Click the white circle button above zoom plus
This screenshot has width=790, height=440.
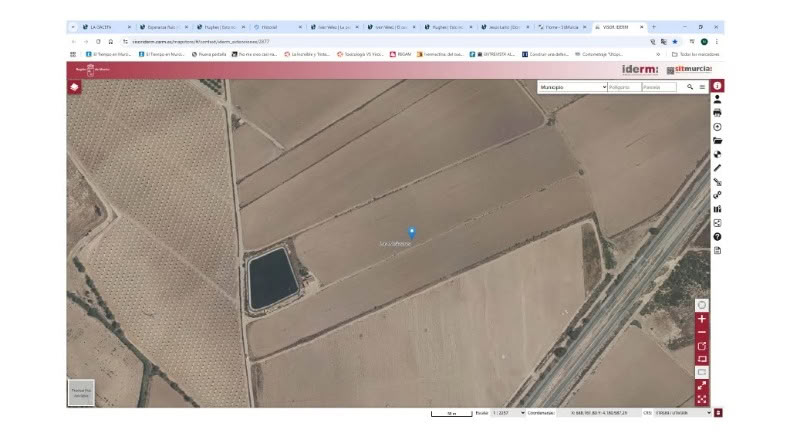coord(702,305)
